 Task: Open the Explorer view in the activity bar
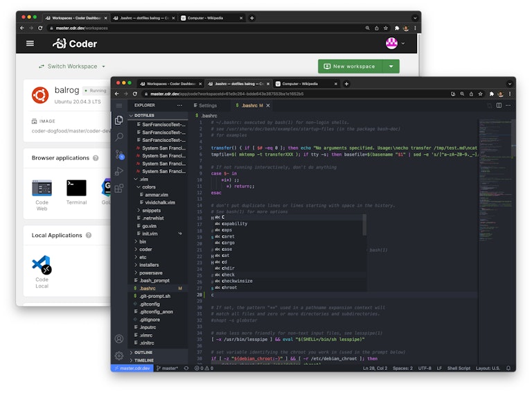(x=118, y=120)
